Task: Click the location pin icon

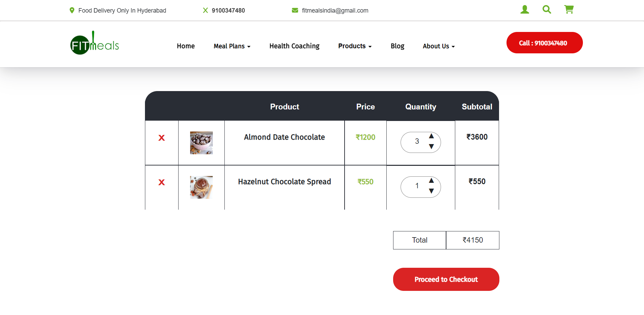Action: coord(72,11)
